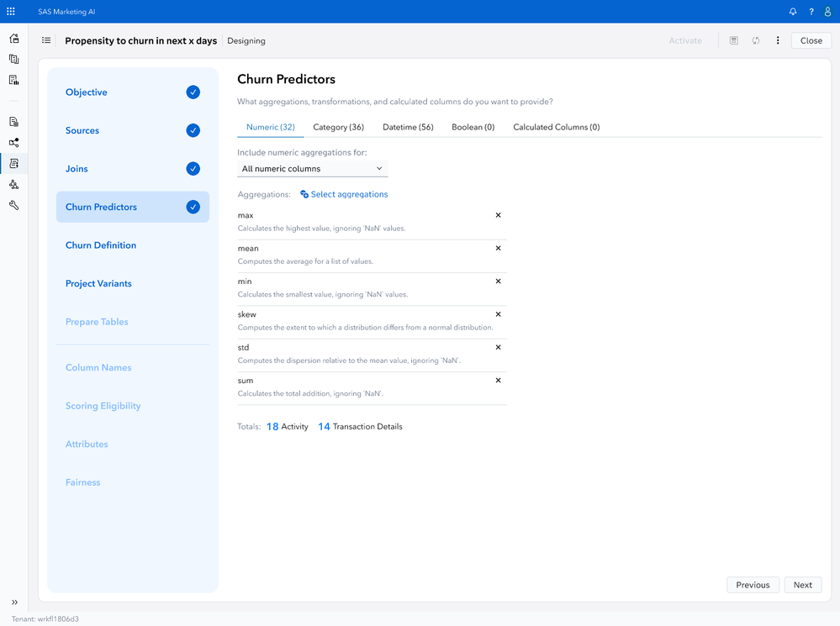The height and width of the screenshot is (626, 840).
Task: Switch to the Datetime (56) tab
Action: coord(408,127)
